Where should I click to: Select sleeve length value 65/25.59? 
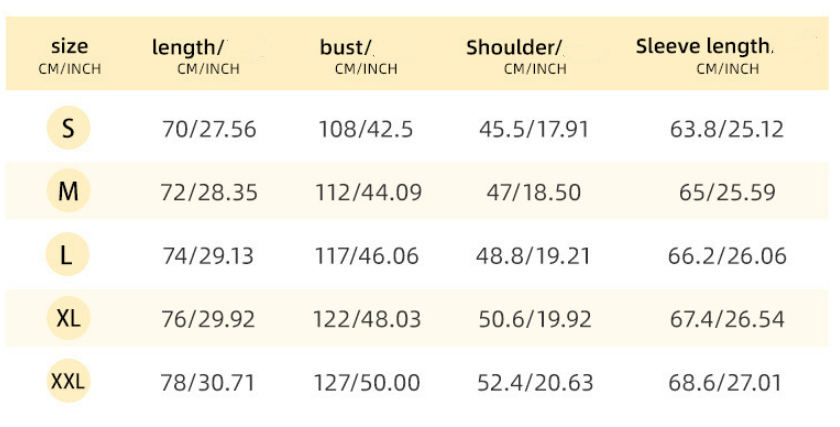tap(727, 193)
